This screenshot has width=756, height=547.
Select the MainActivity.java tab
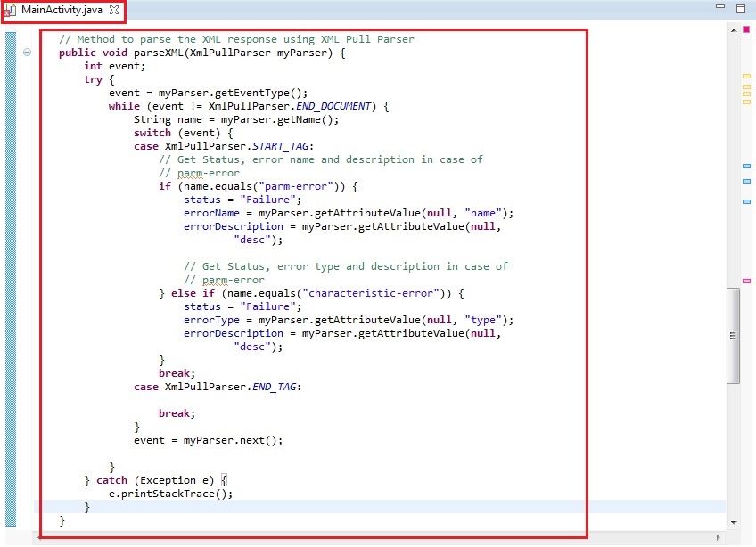click(x=62, y=9)
